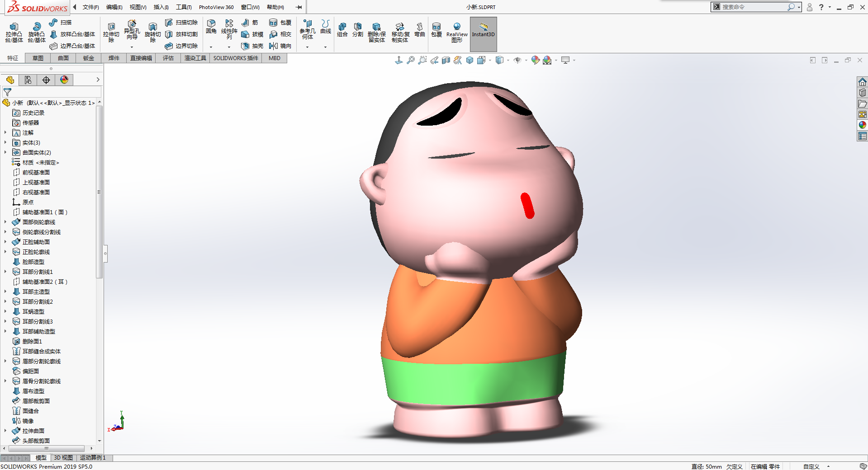Switch to the 草图 sketch tab
Viewport: 868px width, 470px height.
click(38, 58)
